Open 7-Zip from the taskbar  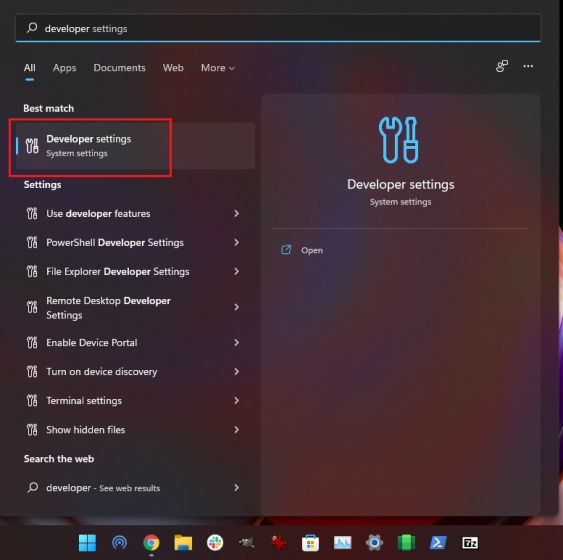click(470, 543)
